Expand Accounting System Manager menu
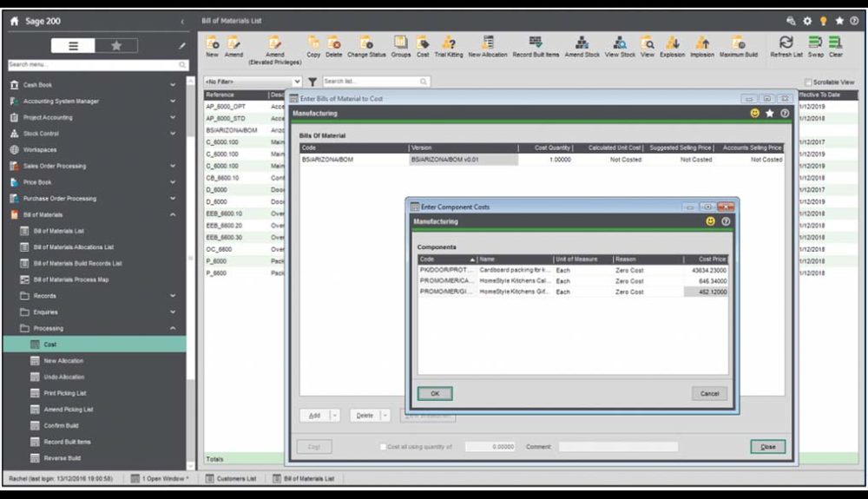 173,102
